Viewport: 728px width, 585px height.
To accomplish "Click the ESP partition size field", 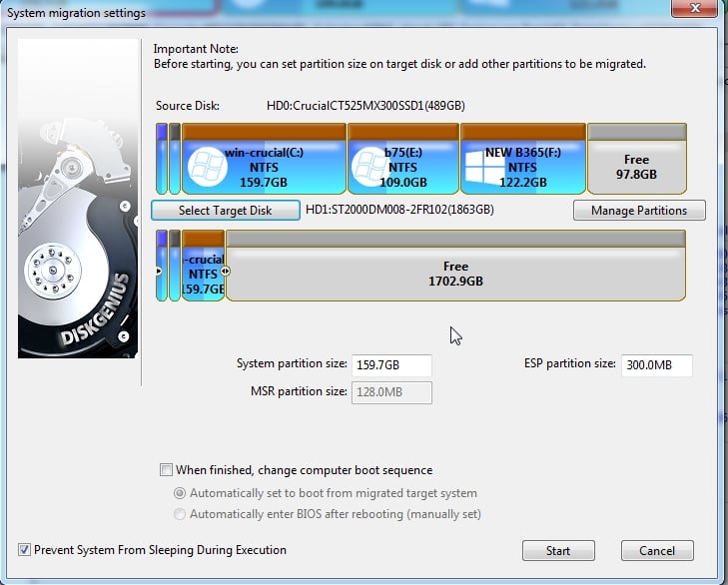I will coord(656,365).
